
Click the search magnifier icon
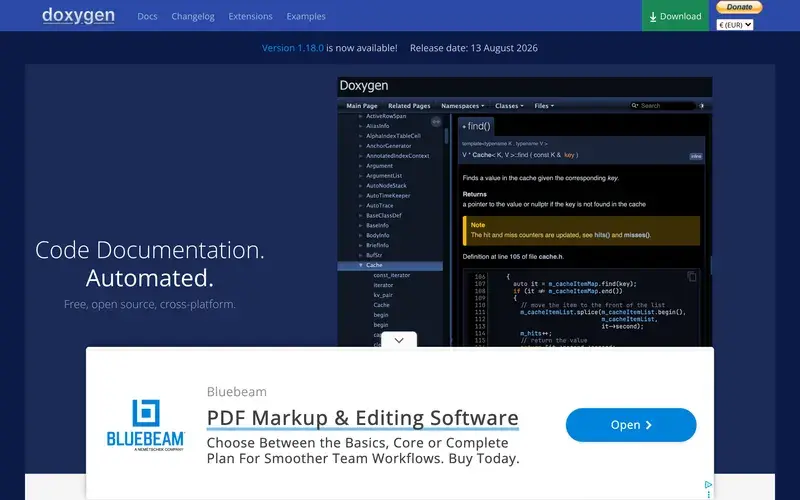click(x=635, y=106)
